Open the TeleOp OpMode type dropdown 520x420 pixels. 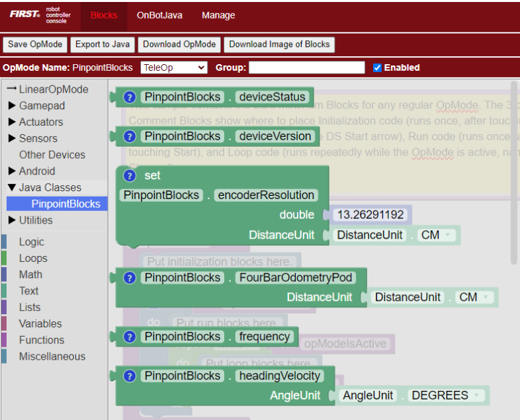click(174, 67)
